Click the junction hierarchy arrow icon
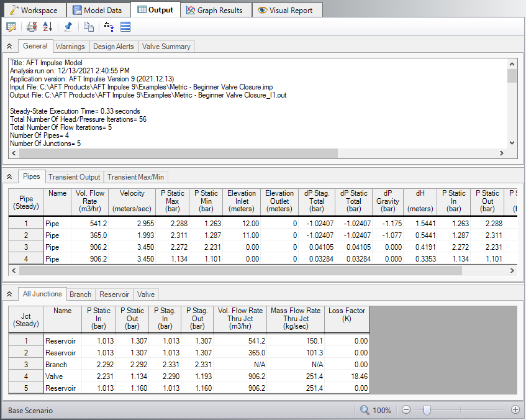The width and height of the screenshot is (526, 420). (109, 27)
